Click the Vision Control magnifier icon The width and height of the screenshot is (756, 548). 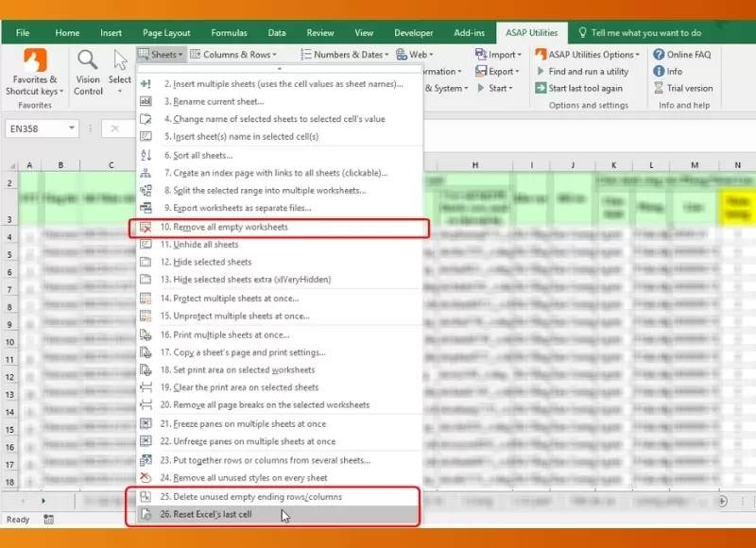pos(88,60)
